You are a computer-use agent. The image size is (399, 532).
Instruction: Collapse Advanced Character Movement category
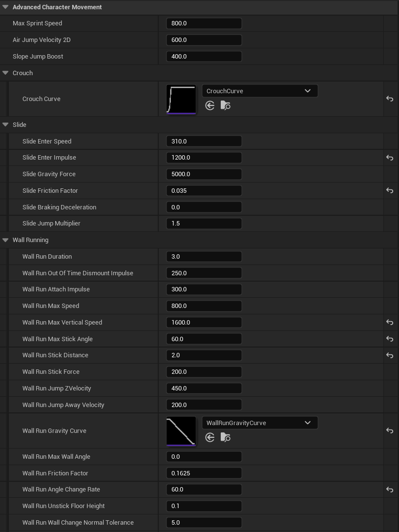click(5, 7)
